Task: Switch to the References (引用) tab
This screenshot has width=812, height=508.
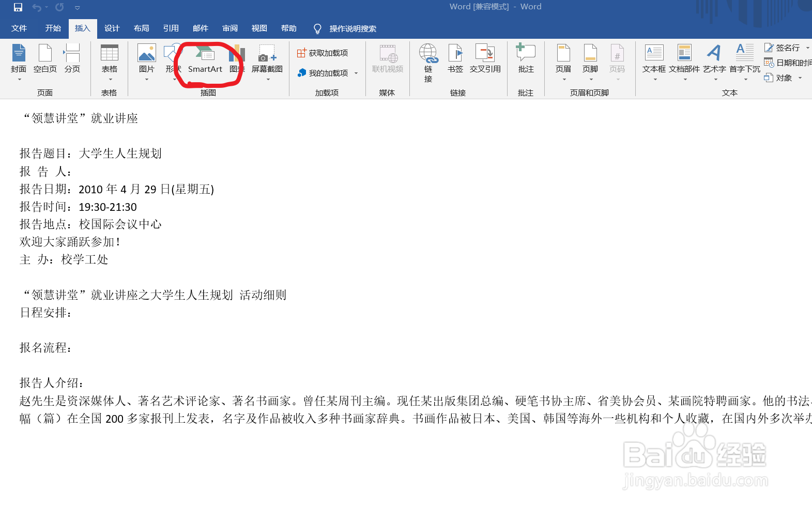Action: pos(171,28)
